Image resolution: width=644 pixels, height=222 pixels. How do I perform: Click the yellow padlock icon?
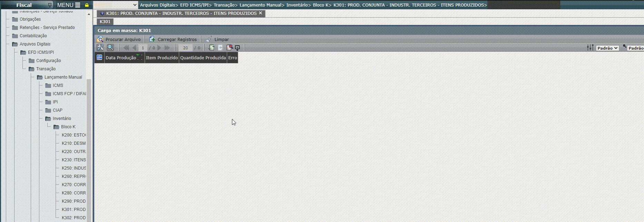point(87,5)
